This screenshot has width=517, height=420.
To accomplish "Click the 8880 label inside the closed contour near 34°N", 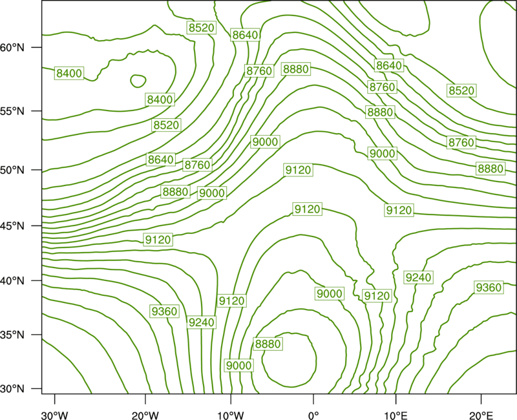I will 268,344.
